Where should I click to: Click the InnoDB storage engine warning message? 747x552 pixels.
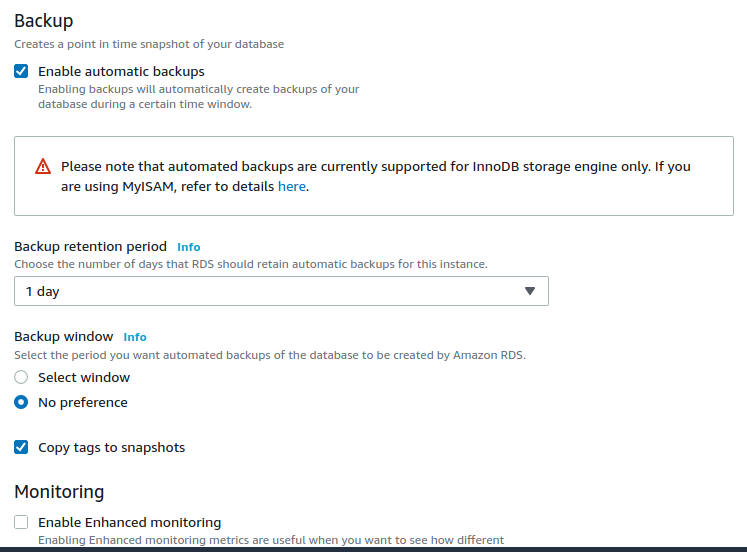click(375, 176)
